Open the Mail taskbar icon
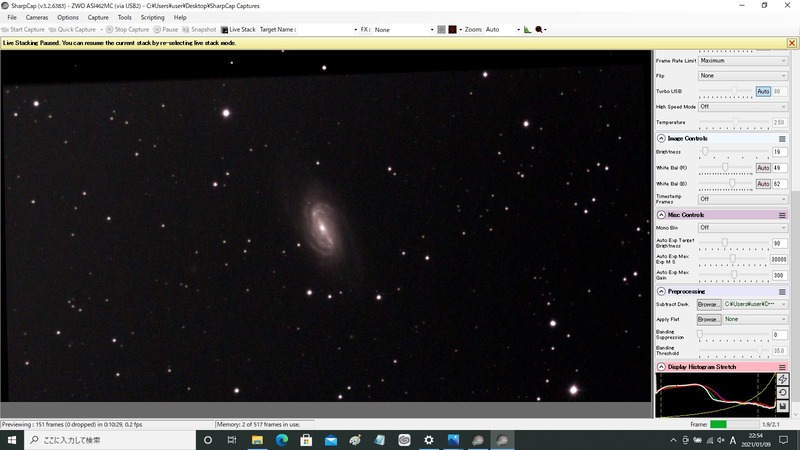This screenshot has height=450, width=800. (331, 440)
